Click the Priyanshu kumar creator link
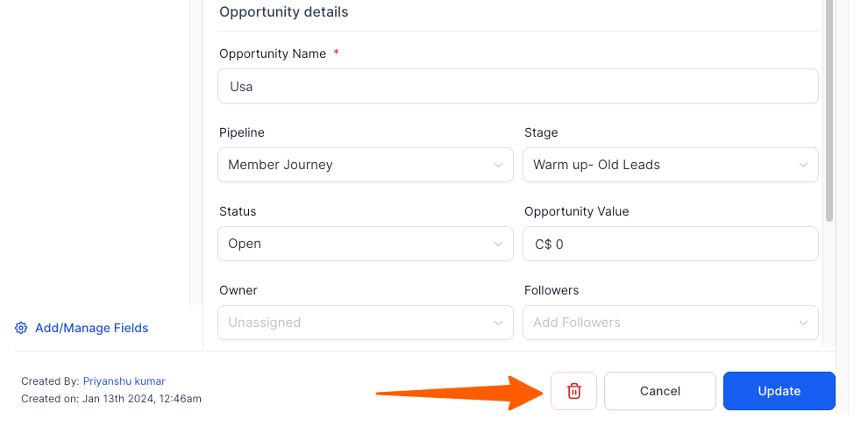This screenshot has width=868, height=426. click(x=124, y=381)
